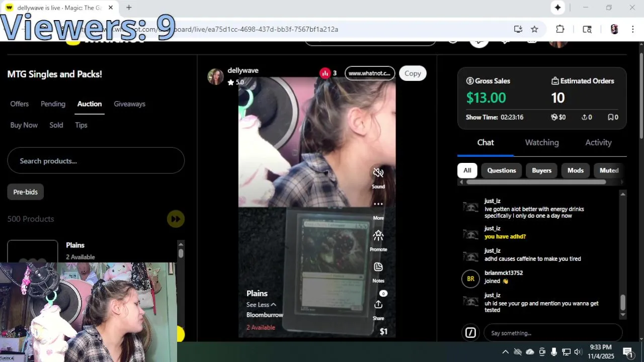Viewport: 644px width, 362px height.
Task: Click the Pre-bids button
Action: click(26, 192)
